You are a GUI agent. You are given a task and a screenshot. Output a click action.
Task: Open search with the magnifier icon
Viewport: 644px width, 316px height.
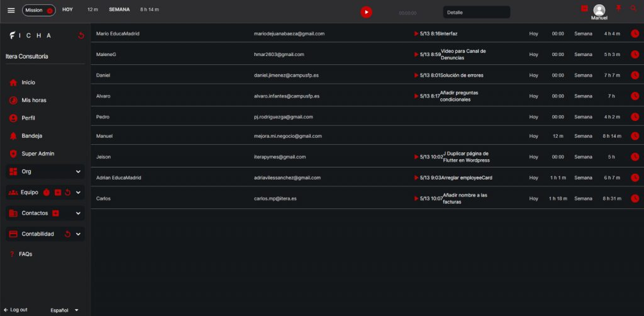pos(633,8)
